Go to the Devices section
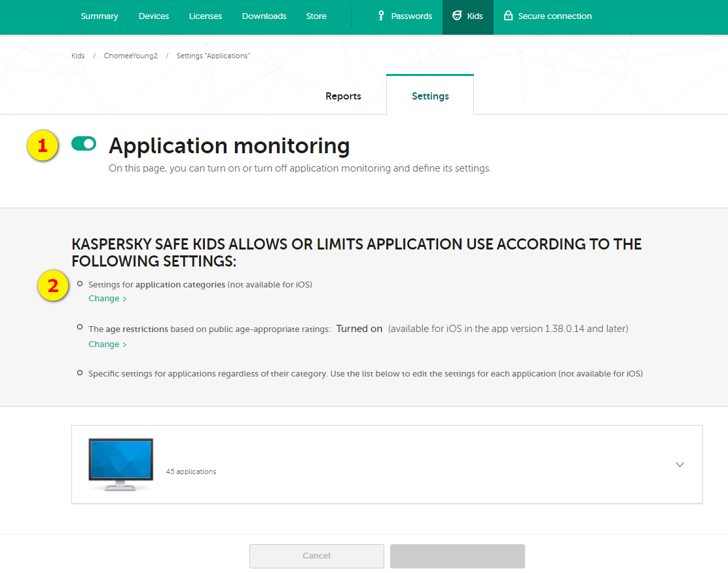728x573 pixels. [154, 16]
